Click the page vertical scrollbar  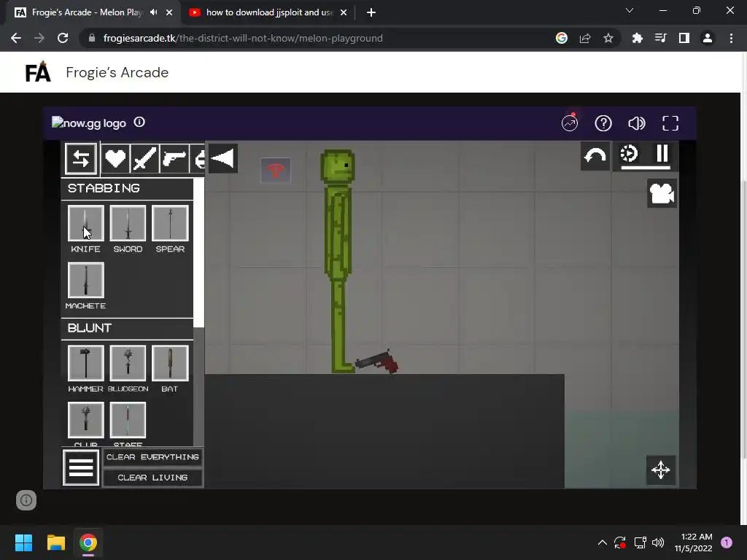click(744, 320)
